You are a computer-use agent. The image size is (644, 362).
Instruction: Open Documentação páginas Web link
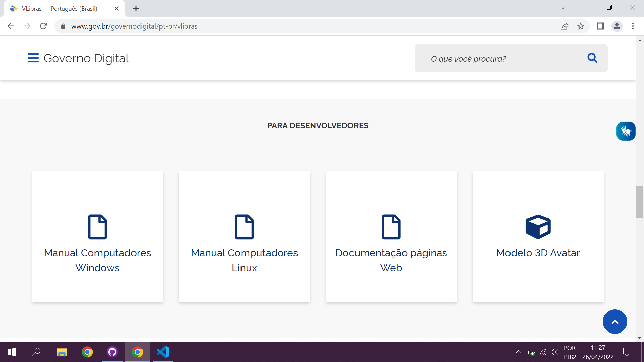pyautogui.click(x=391, y=260)
